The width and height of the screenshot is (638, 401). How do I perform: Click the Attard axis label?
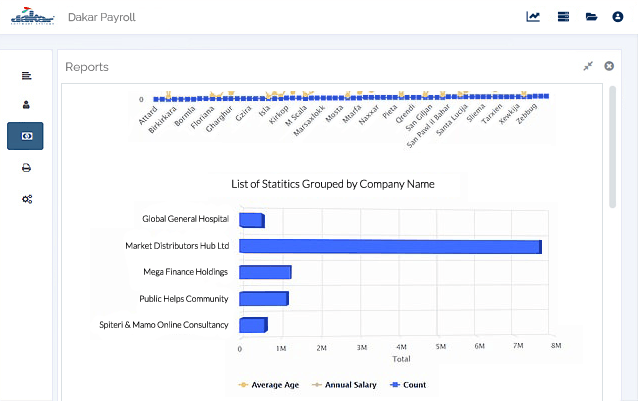pos(148,116)
